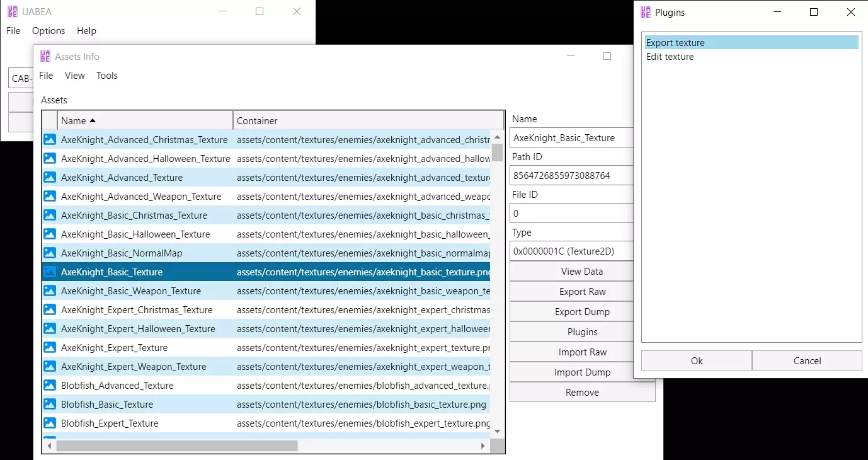
Task: Sort assets by the Name column header
Action: coord(145,120)
